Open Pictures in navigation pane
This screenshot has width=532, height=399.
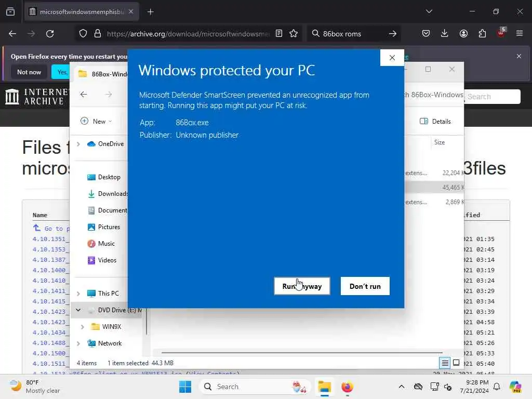click(103, 227)
